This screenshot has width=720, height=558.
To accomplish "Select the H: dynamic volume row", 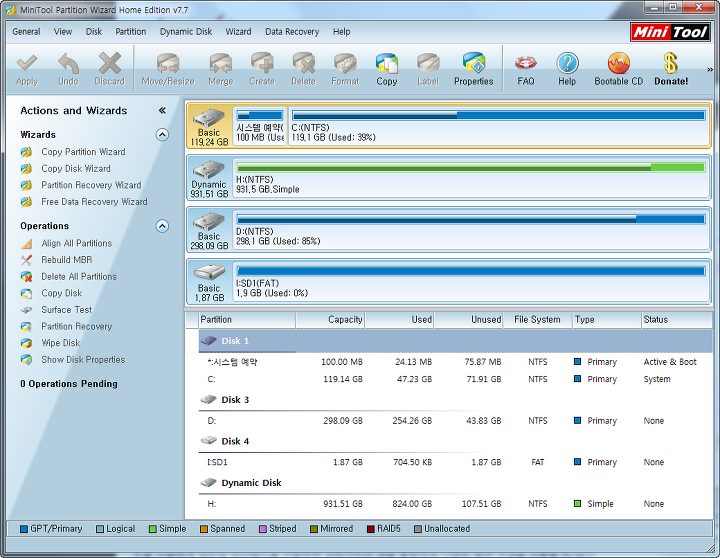I will [x=455, y=504].
